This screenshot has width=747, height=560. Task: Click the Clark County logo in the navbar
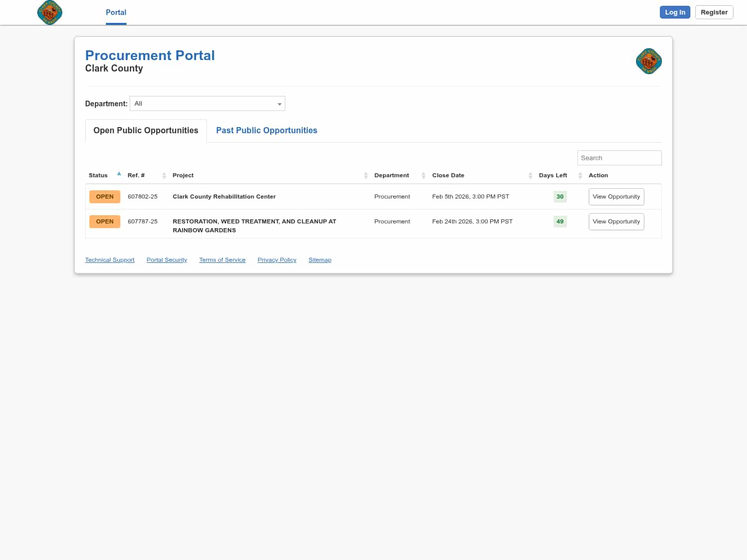point(50,12)
